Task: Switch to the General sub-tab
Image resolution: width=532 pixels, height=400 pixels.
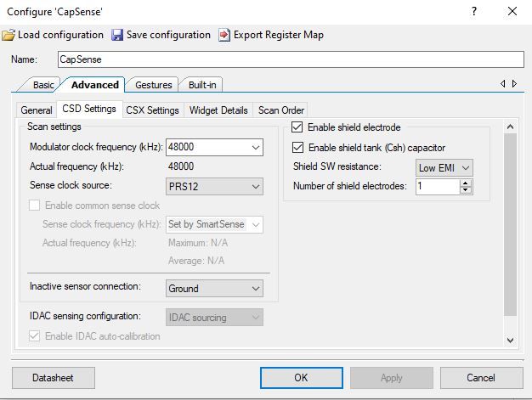Action: 37,110
